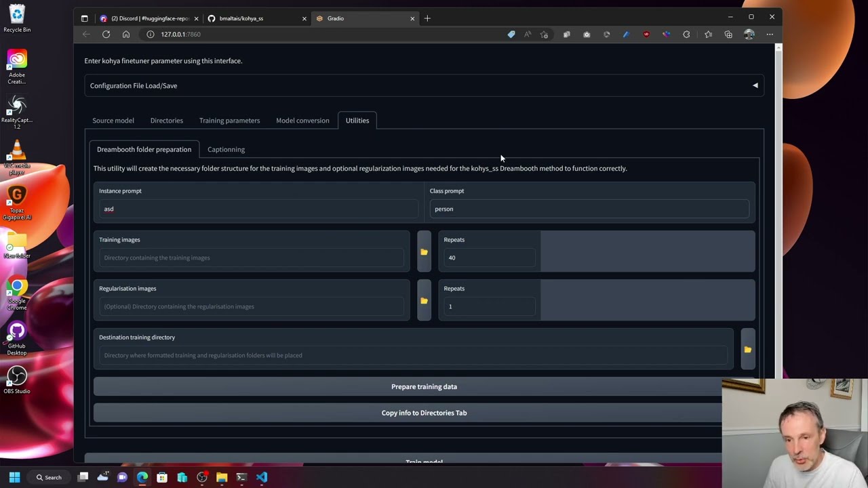Open Topaz Gigapixel AI desktop shortcut
The image size is (868, 488).
pos(17,203)
